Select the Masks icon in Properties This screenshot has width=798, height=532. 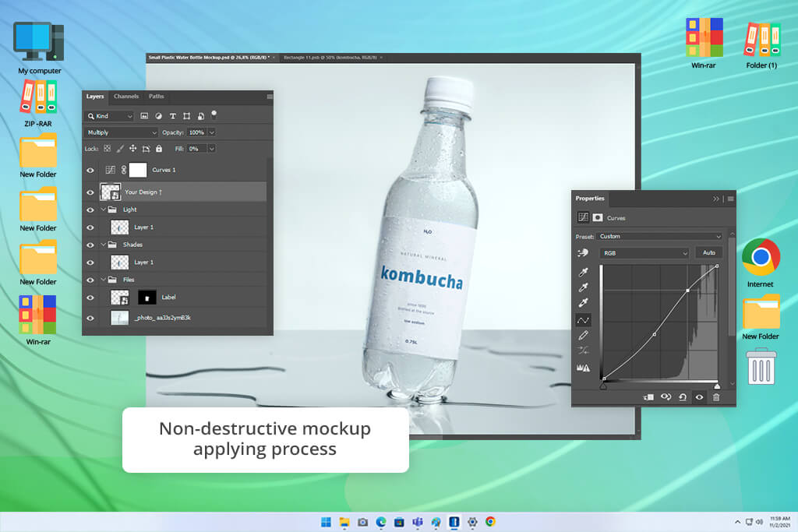pos(598,217)
